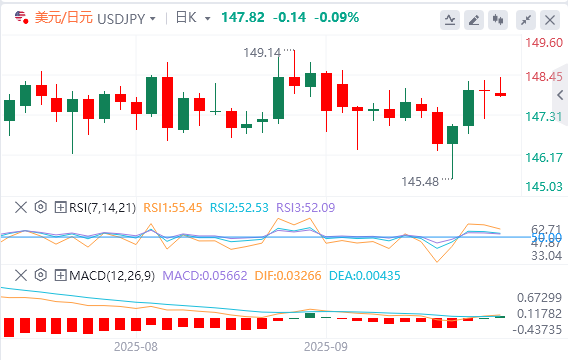Open the indicators line-chart icon

pos(450,20)
